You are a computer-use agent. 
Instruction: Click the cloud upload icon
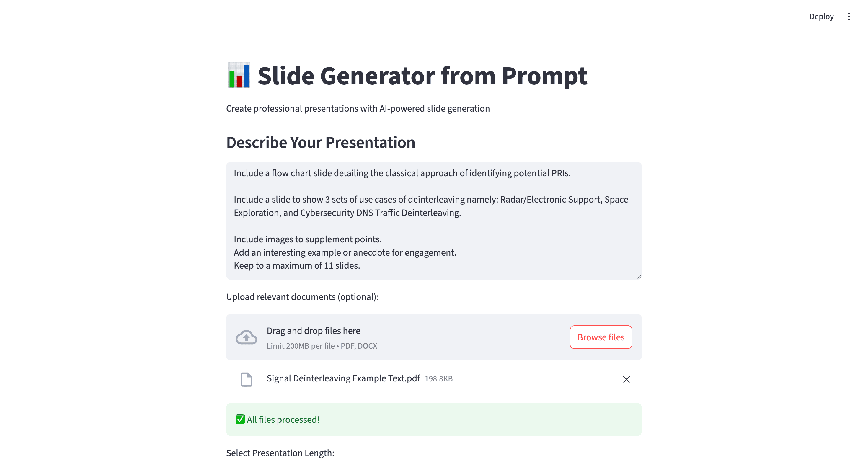pos(246,337)
